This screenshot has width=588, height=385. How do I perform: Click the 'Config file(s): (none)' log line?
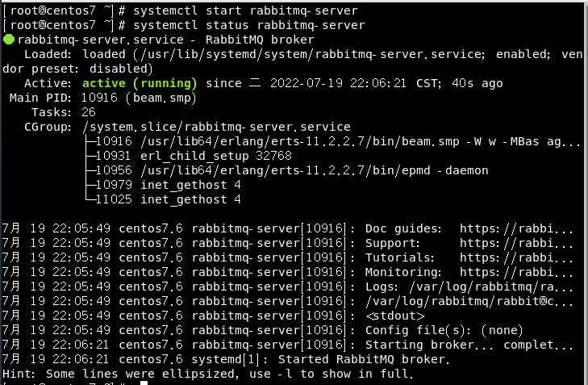(x=262, y=330)
